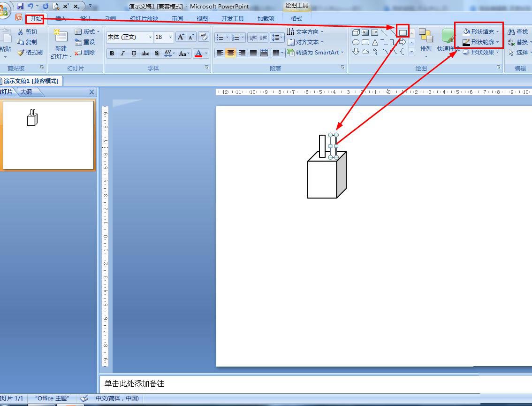This screenshot has width=532, height=406.
Task: Click the Format Painter icon
Action: (x=21, y=52)
